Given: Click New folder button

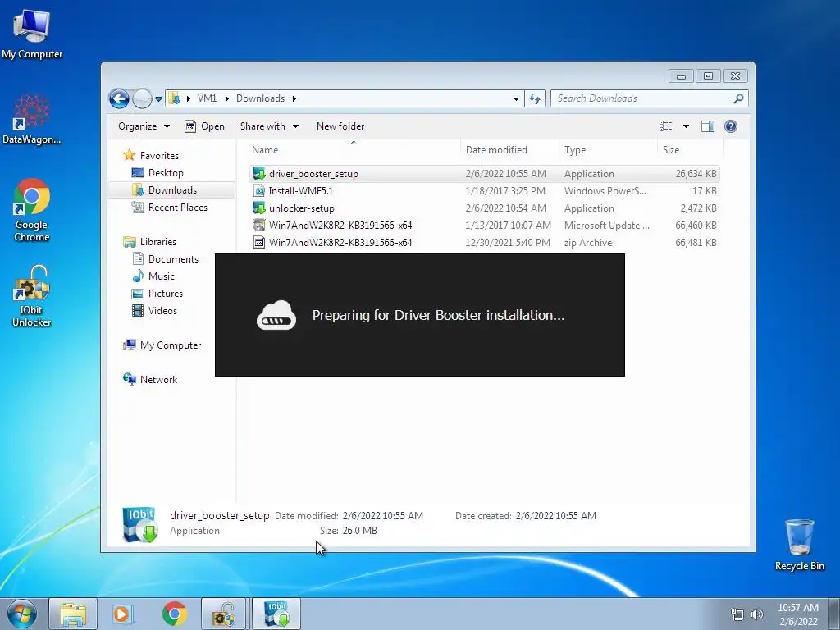Looking at the screenshot, I should point(340,126).
